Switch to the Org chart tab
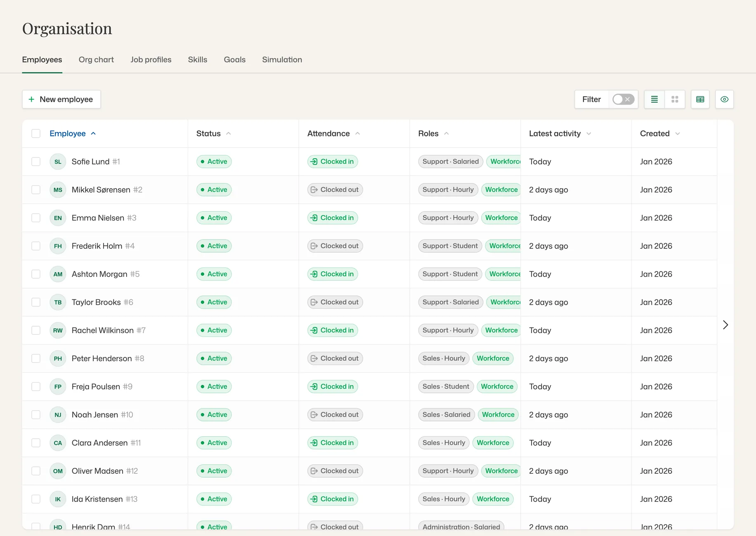Screen dimensions: 756x536 point(96,60)
